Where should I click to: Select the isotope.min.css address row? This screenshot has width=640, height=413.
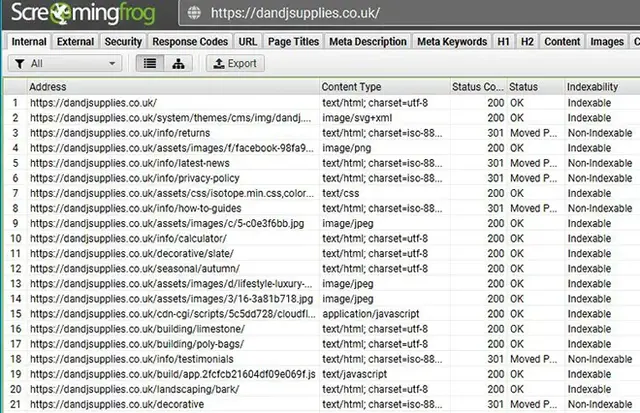pos(172,193)
